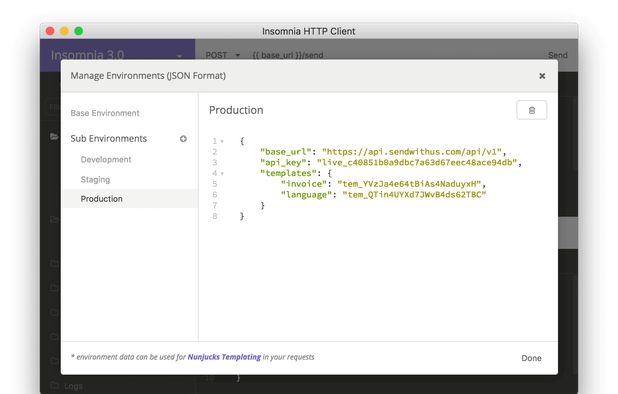Click the "base_url" key in the editor

pos(286,152)
